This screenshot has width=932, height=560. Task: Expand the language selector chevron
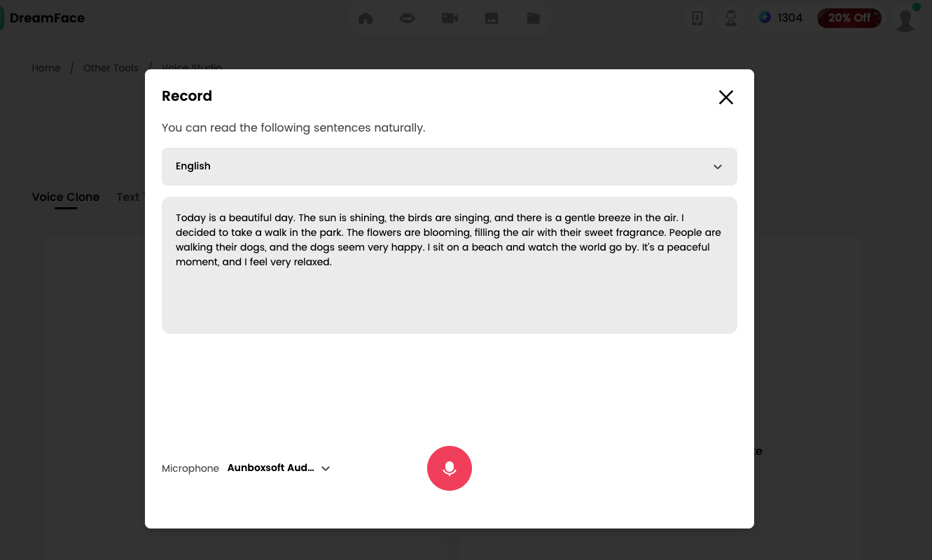[x=718, y=167]
